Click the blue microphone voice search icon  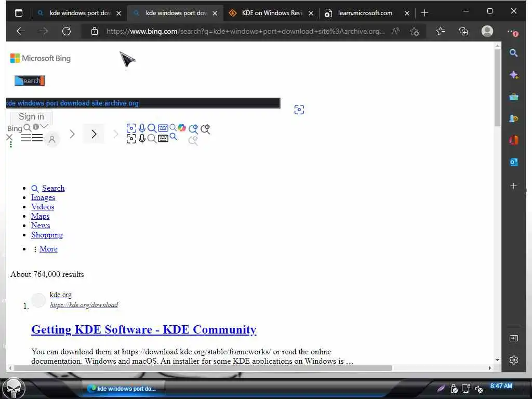pos(142,128)
